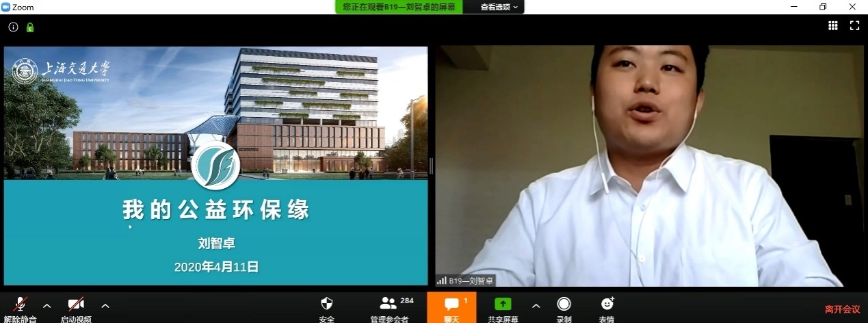
Task: Unmute the microphone (解除静音)
Action: [21, 307]
